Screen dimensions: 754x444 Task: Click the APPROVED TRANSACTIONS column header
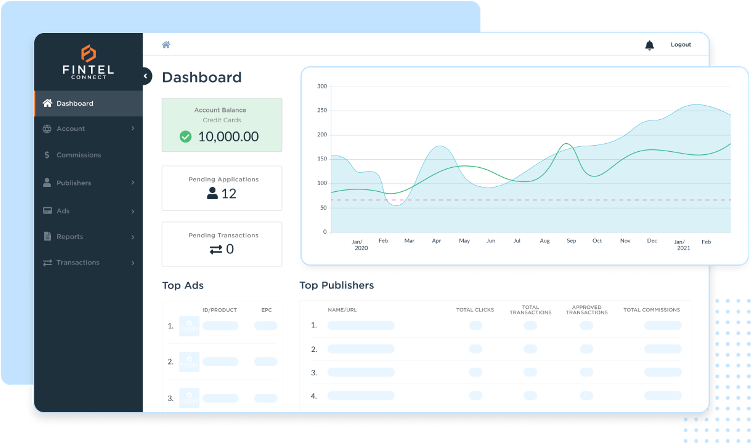[587, 310]
